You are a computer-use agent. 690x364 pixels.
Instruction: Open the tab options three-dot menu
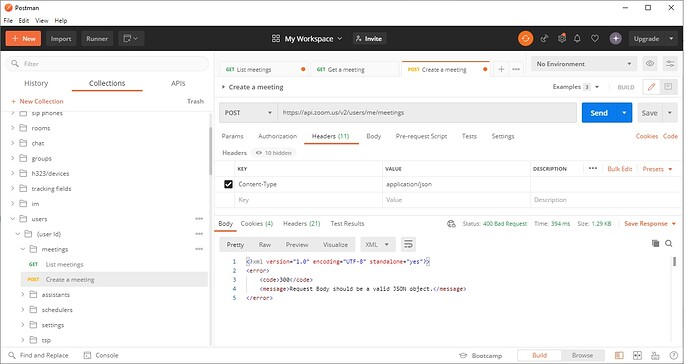(x=516, y=70)
